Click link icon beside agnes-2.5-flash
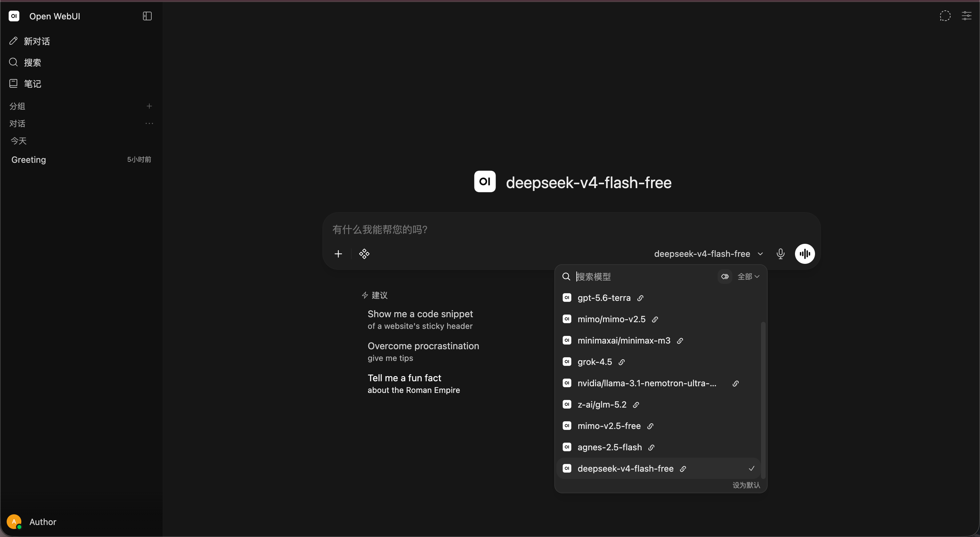 [651, 448]
